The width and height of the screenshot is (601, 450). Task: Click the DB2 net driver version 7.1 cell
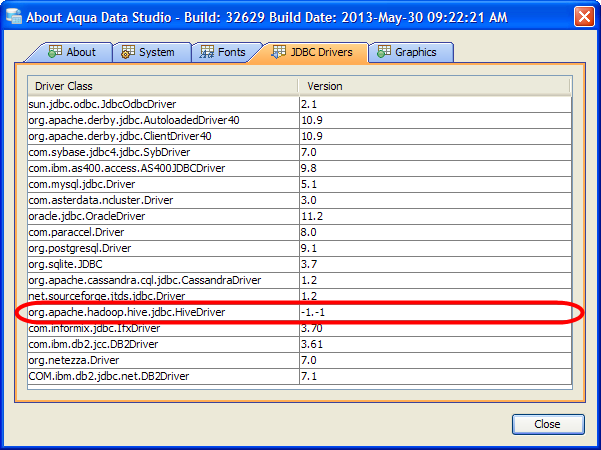[x=435, y=376]
